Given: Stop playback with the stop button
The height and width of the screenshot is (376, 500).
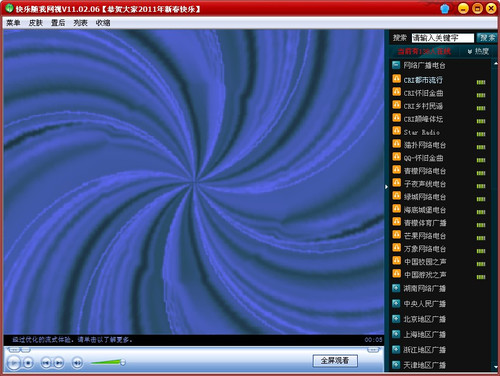Looking at the screenshot, I should (x=28, y=363).
